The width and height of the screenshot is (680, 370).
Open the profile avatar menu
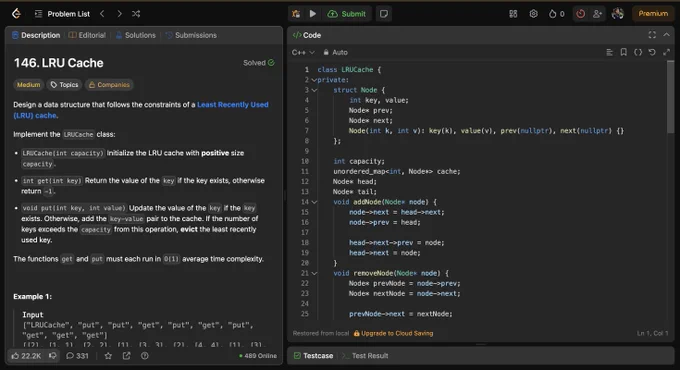pos(618,14)
